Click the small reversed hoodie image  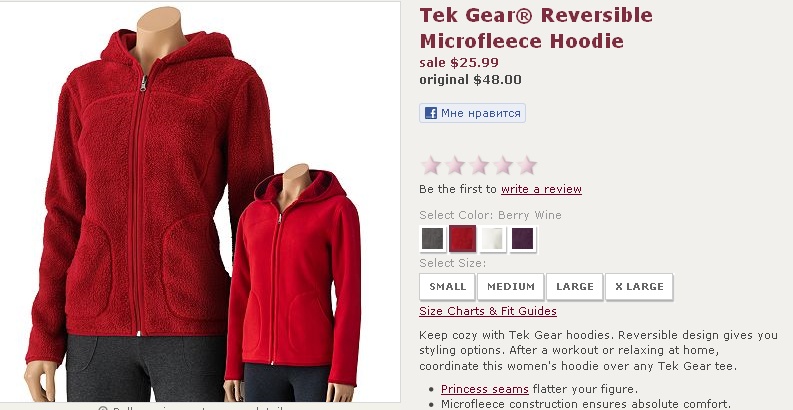[x=293, y=282]
